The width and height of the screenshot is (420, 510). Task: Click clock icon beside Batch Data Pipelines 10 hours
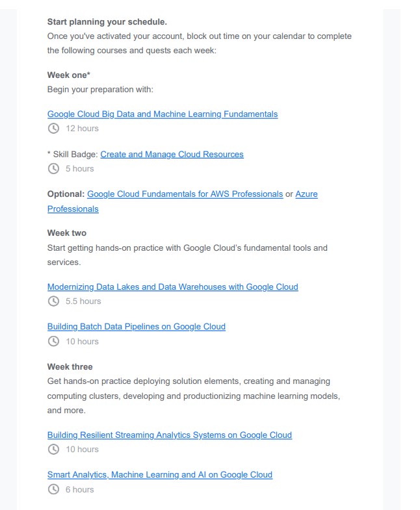54,341
